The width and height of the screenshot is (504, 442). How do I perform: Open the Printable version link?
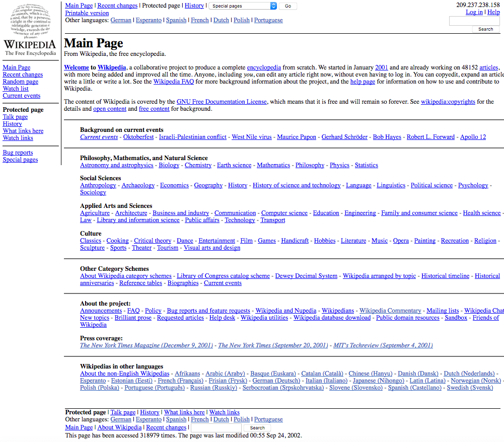(87, 13)
